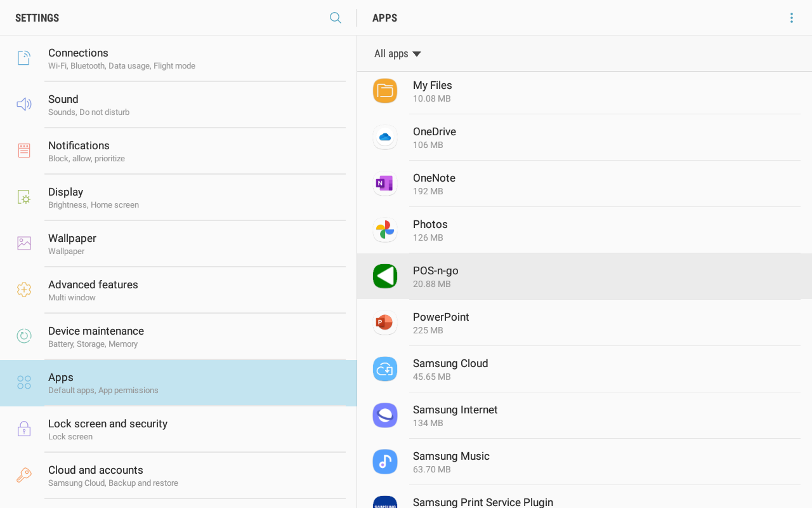Click the Sound speaker icon
812x508 pixels.
[24, 104]
